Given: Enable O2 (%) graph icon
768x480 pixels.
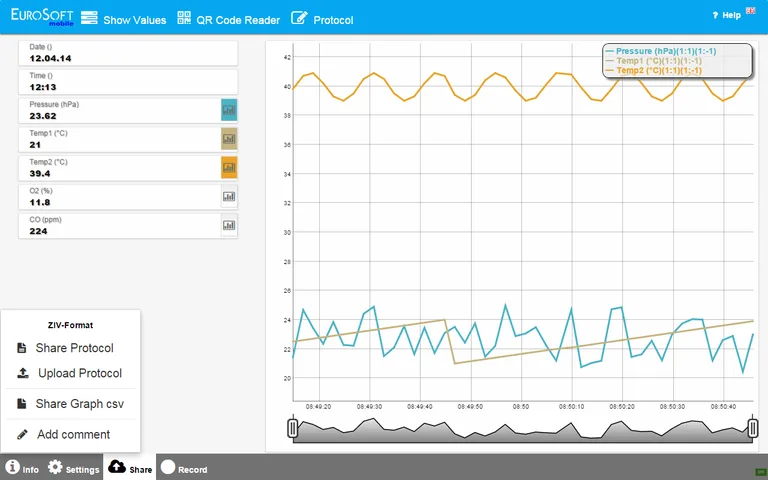Looking at the screenshot, I should [229, 197].
